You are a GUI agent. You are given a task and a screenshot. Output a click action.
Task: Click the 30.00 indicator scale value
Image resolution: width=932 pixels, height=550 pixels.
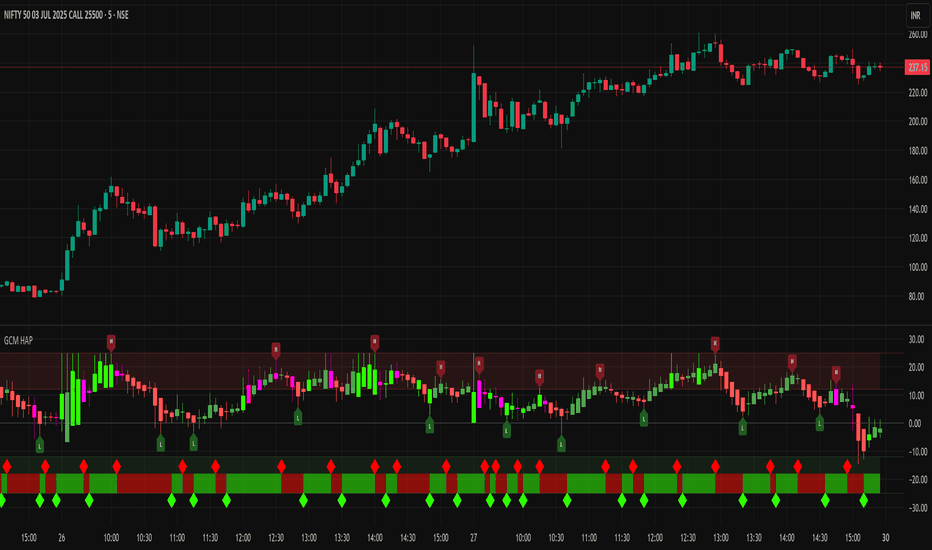pos(917,340)
